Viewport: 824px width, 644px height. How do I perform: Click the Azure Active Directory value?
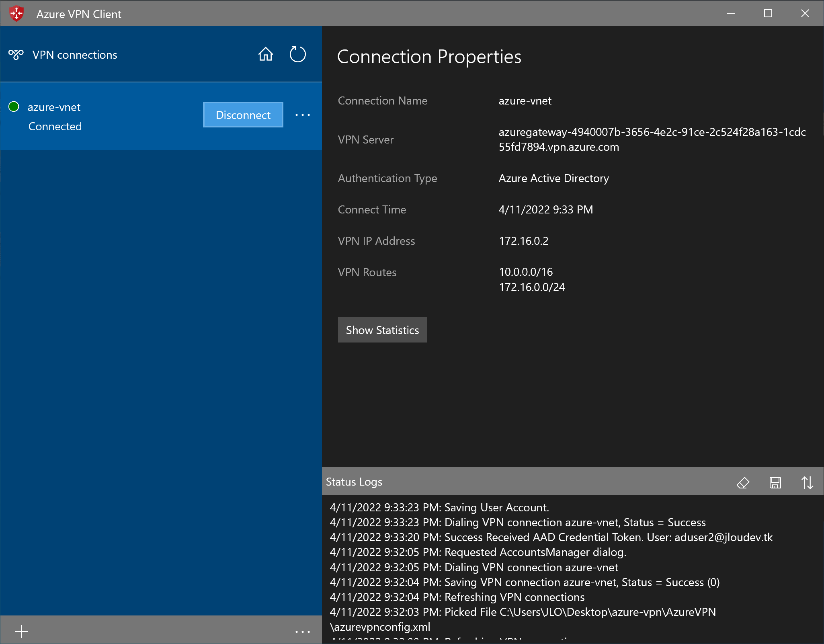pos(553,178)
